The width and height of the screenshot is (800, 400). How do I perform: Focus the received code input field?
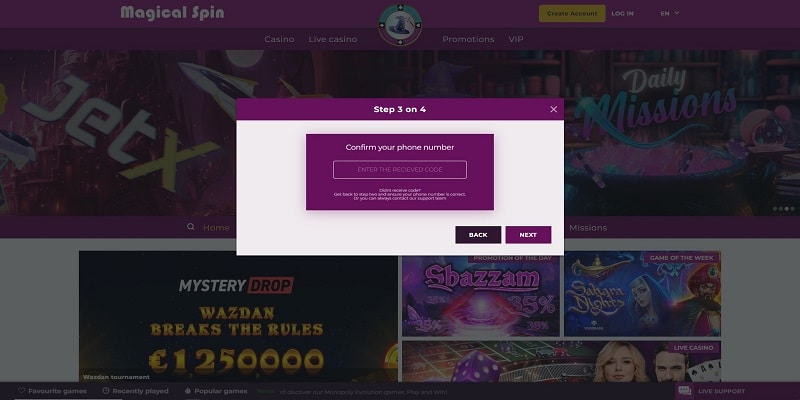400,169
